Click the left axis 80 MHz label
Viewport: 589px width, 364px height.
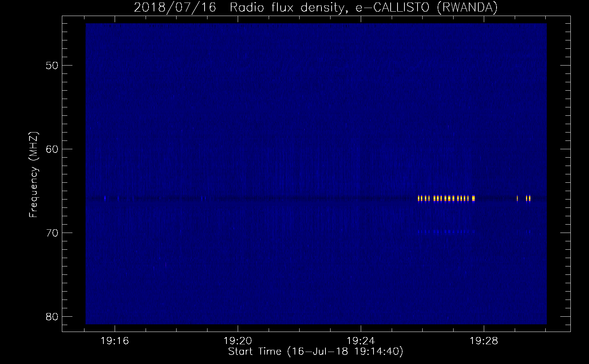(52, 316)
